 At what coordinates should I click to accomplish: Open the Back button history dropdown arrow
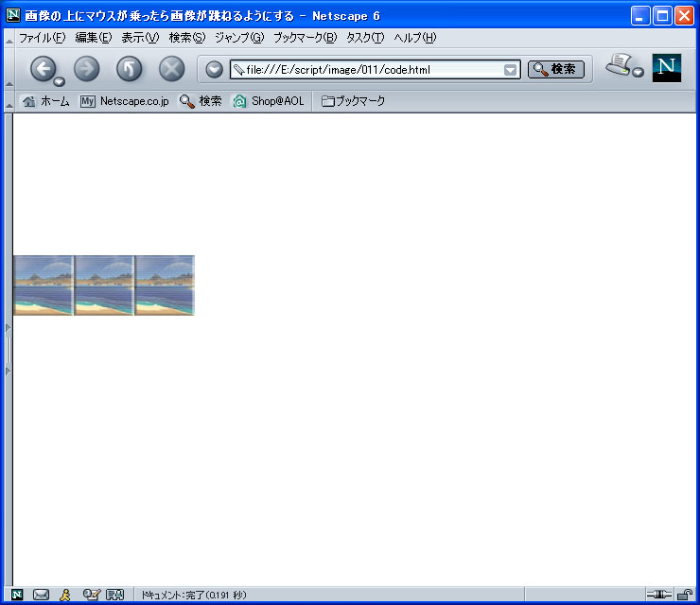59,81
